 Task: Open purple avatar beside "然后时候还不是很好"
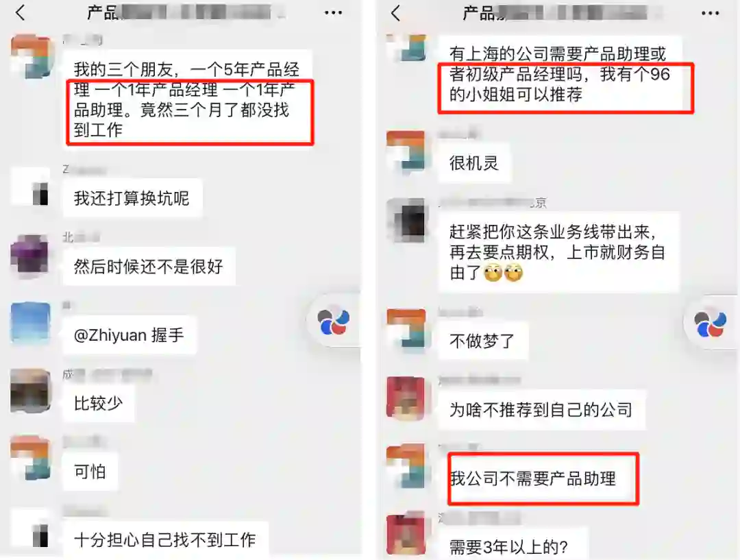(x=30, y=254)
